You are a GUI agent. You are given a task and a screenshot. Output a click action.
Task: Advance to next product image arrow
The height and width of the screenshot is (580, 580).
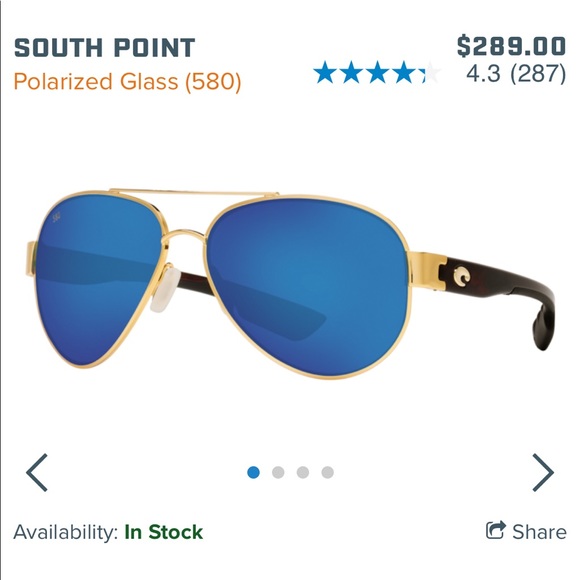click(543, 472)
